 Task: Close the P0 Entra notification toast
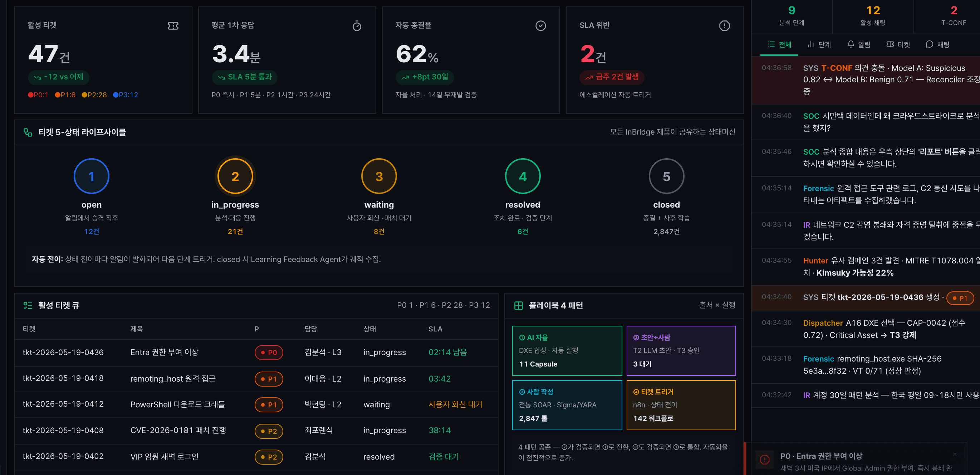(955, 455)
